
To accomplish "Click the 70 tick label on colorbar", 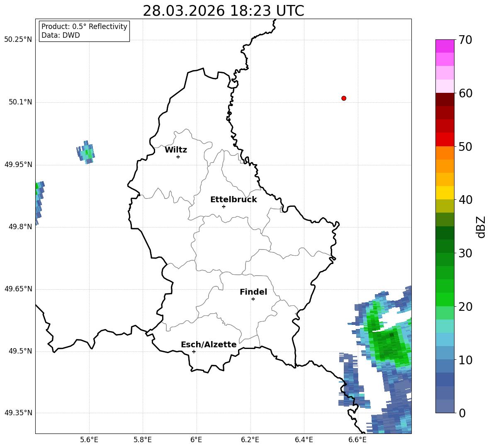I will (x=465, y=40).
